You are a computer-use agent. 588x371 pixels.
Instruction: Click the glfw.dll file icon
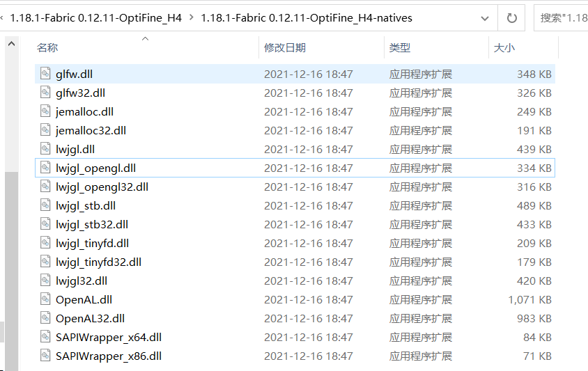click(45, 74)
